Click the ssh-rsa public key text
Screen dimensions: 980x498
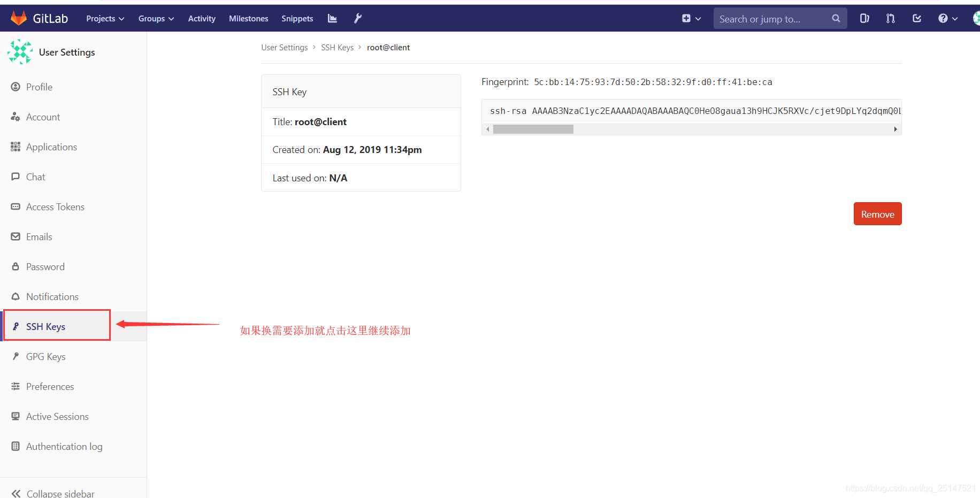[x=695, y=111]
